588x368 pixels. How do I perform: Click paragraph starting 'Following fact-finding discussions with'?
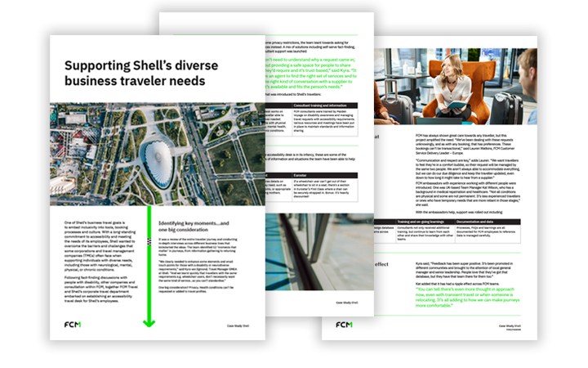click(x=101, y=289)
